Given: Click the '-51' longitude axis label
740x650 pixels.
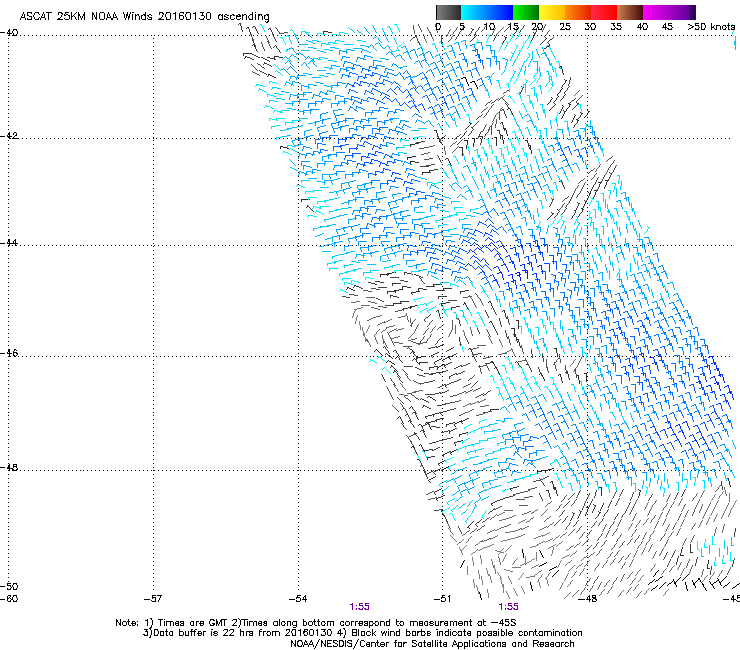Looking at the screenshot, I should pos(442,599).
